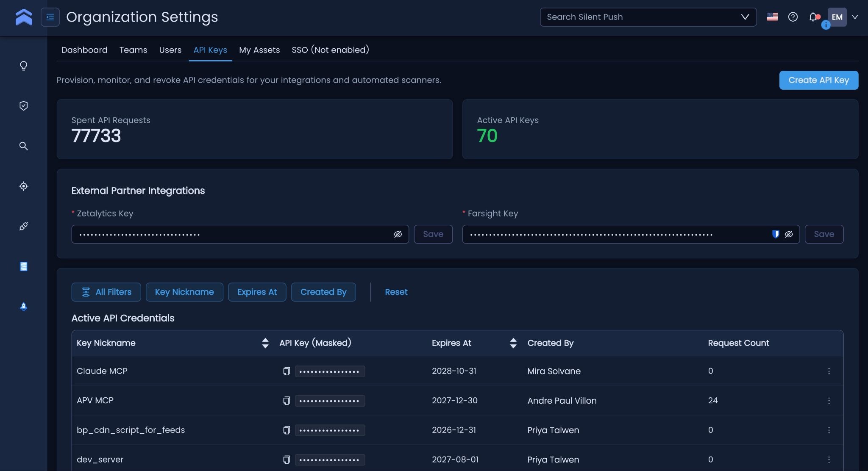The image size is (868, 471).
Task: Reset the table filters
Action: (x=396, y=292)
